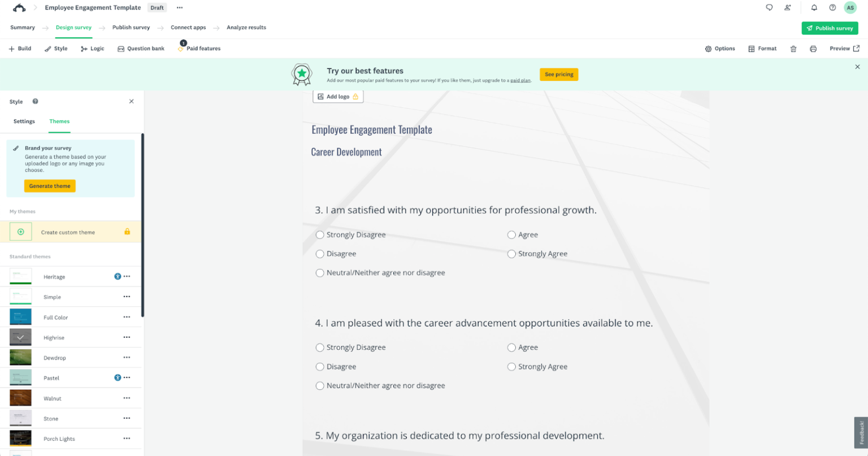Open the Heritage theme options menu
This screenshot has width=868, height=456.
(x=127, y=276)
